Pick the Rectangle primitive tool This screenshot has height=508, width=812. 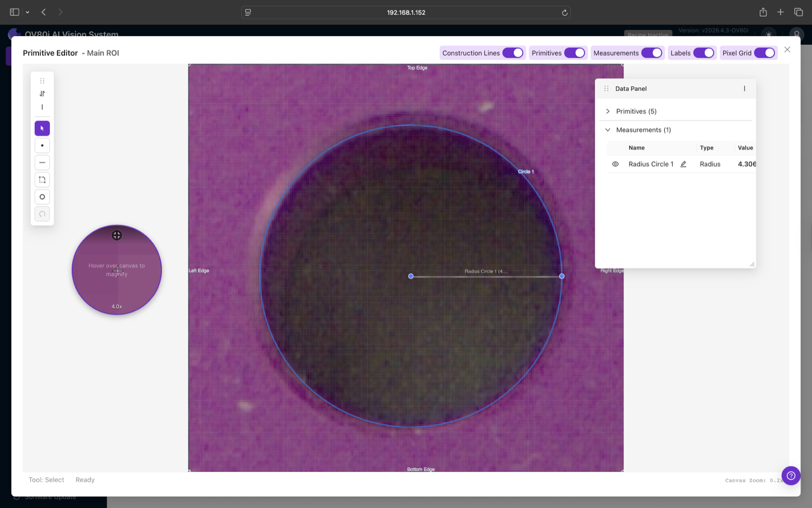pos(42,180)
